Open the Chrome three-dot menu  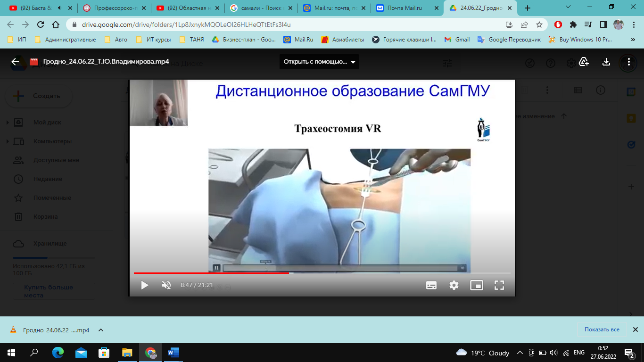click(633, 25)
